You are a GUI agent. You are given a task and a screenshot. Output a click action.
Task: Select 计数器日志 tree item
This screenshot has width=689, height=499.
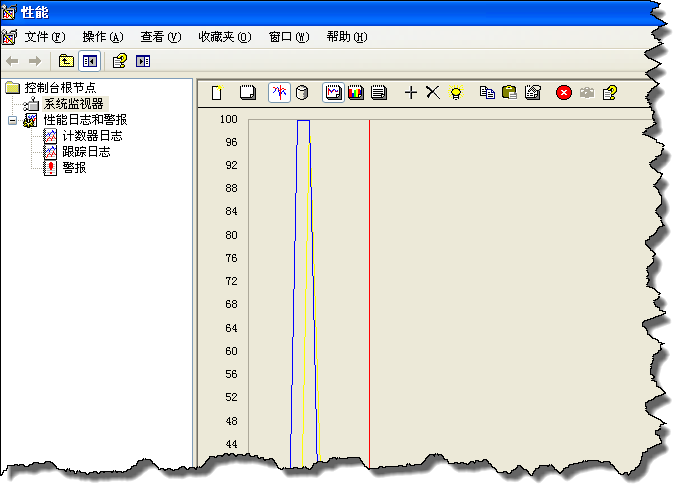[x=92, y=136]
